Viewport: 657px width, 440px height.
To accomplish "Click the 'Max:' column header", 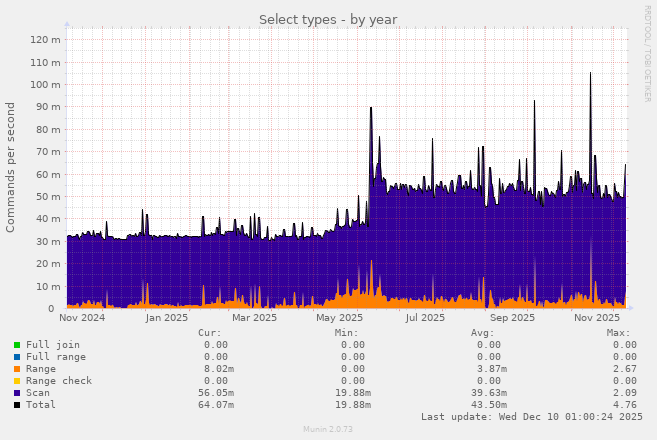I will [x=618, y=333].
